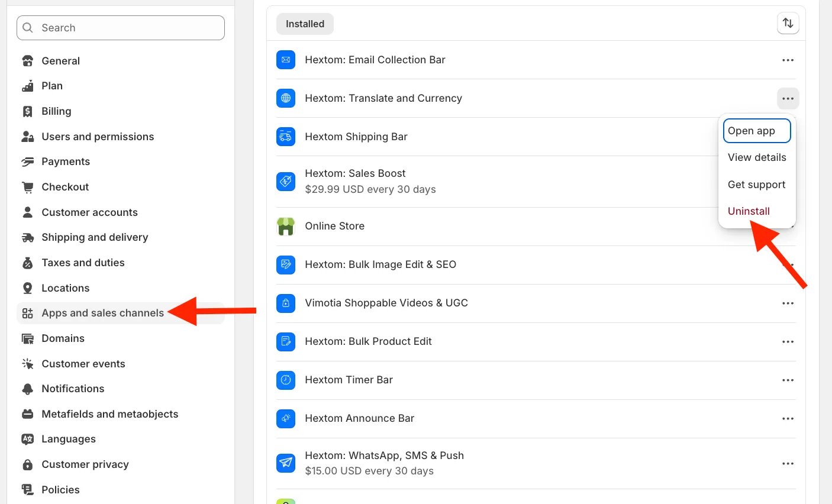This screenshot has width=832, height=504.
Task: Go to Taxes and duties settings
Action: click(x=121, y=263)
